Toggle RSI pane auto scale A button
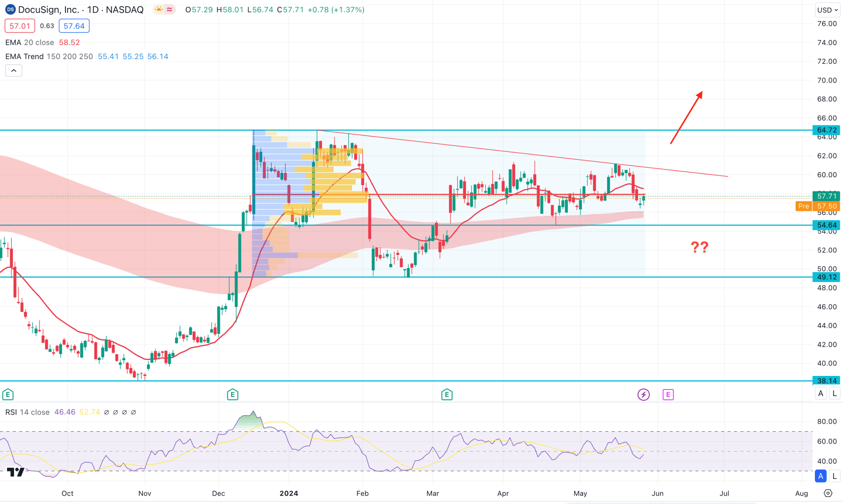The height and width of the screenshot is (504, 843). pos(821,476)
